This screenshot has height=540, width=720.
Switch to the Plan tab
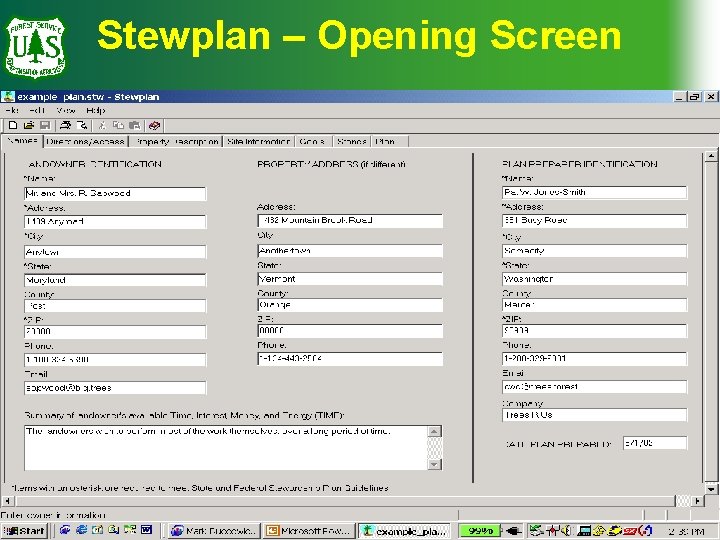point(389,141)
